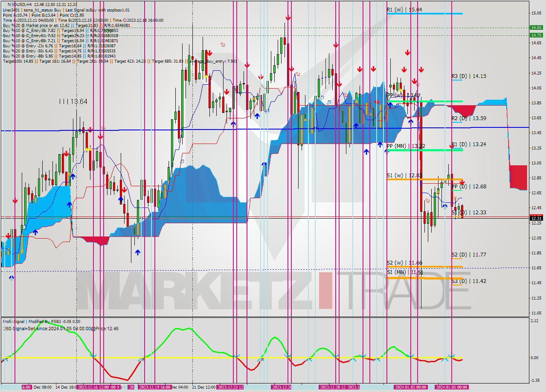
Task: Click the 14 Dec 16:00 time axis label
Action: [x=65, y=387]
